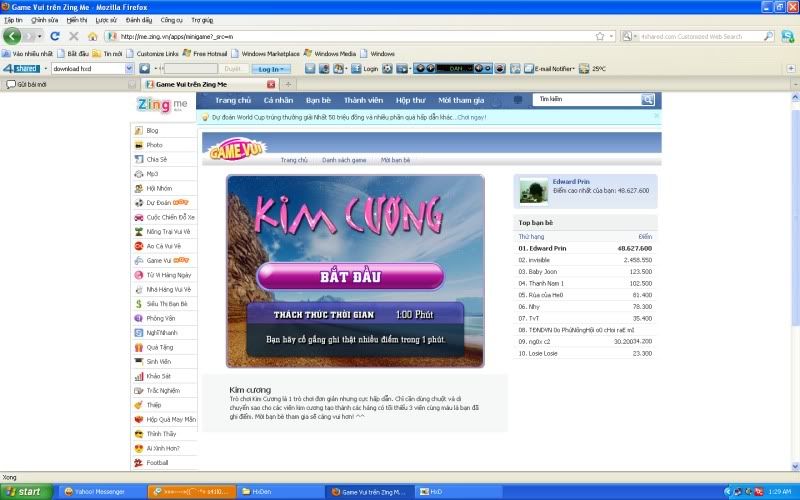Image resolution: width=800 pixels, height=500 pixels.
Task: Open the Windows Start button
Action: click(x=26, y=492)
